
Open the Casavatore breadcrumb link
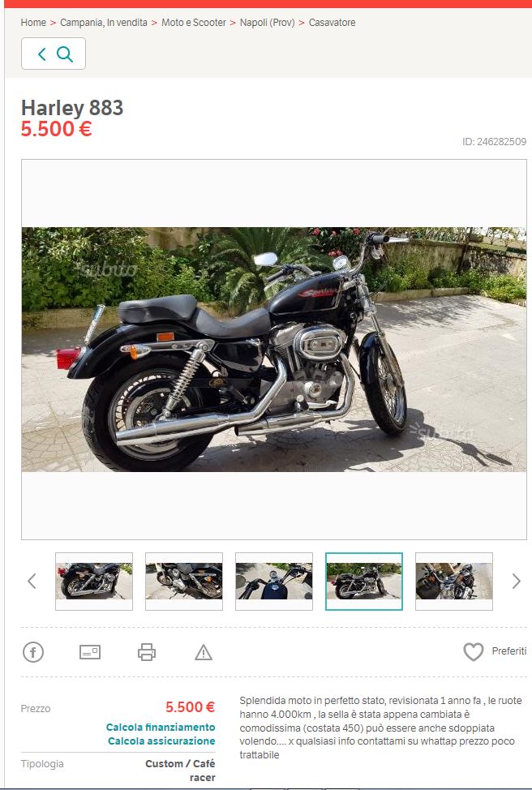(x=332, y=23)
